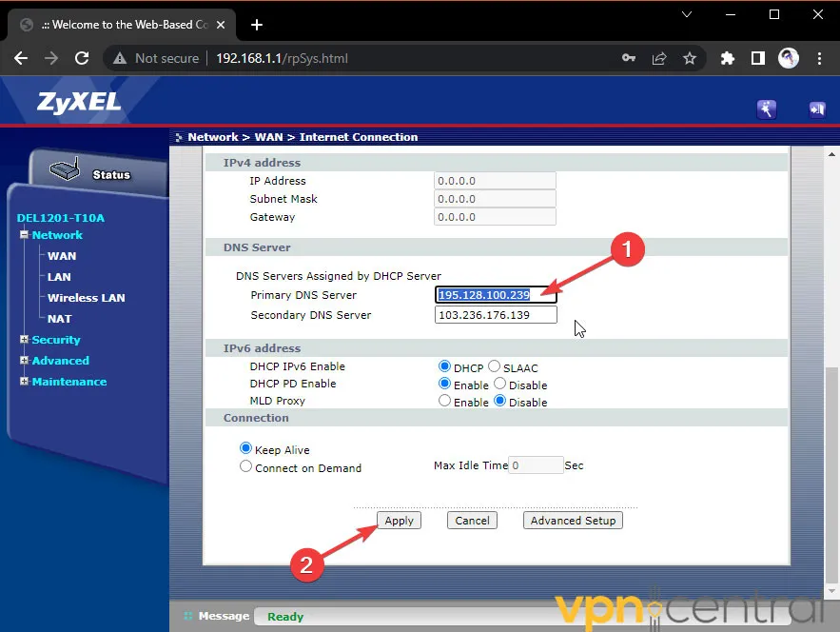Click the Secondary DNS Server field
Screen dimensions: 840x632
[495, 314]
